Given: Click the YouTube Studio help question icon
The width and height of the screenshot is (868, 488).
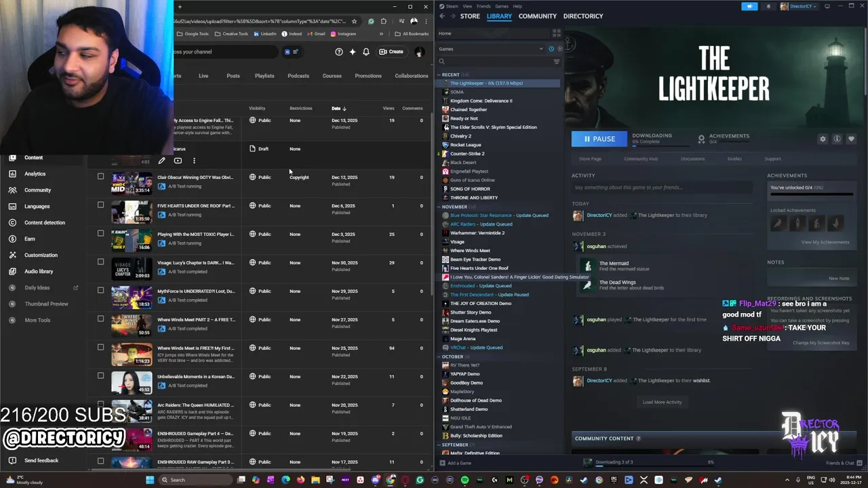Looking at the screenshot, I should click(339, 52).
